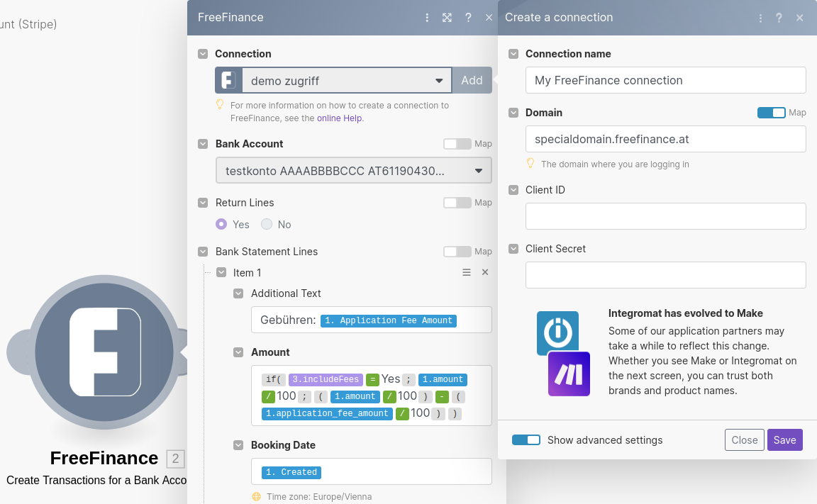
Task: Click the help question mark in FreeFinance panel
Action: (468, 18)
